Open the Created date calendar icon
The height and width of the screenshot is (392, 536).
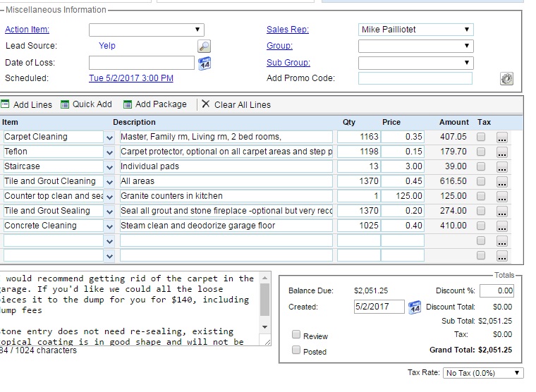point(415,307)
